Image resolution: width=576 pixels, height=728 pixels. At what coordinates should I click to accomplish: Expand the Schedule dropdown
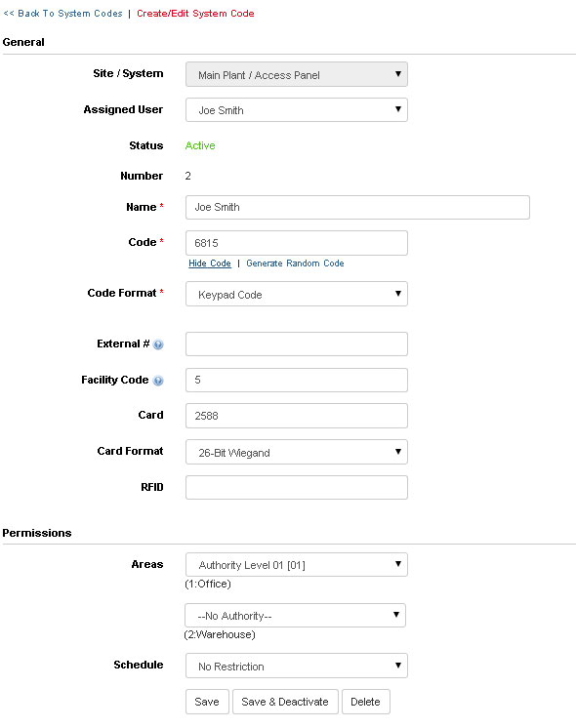point(297,666)
